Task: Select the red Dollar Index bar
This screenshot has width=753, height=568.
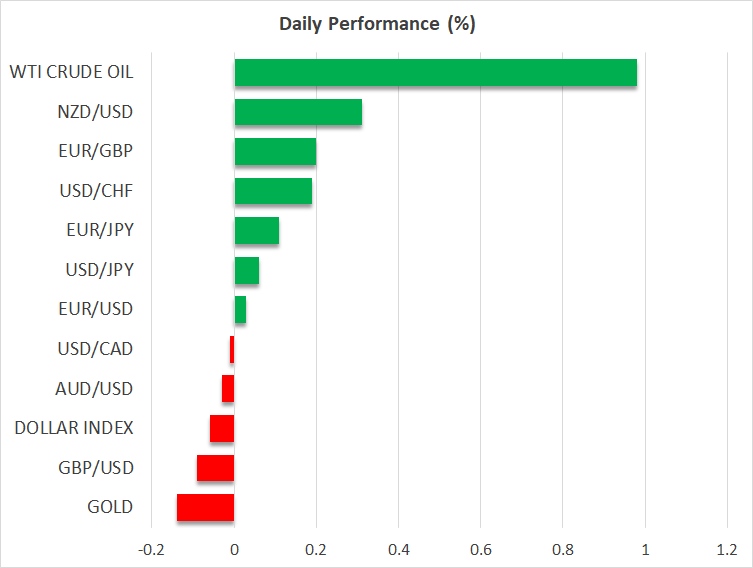Action: click(x=222, y=428)
